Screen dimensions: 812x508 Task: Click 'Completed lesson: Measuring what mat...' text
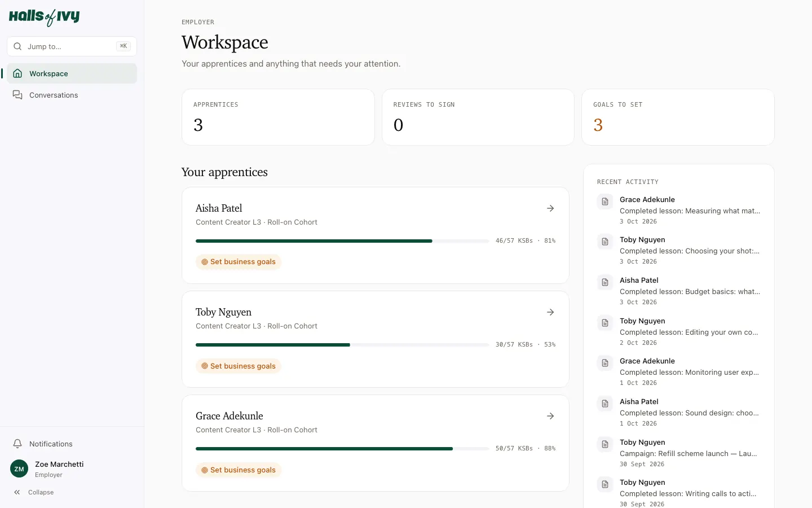click(690, 211)
